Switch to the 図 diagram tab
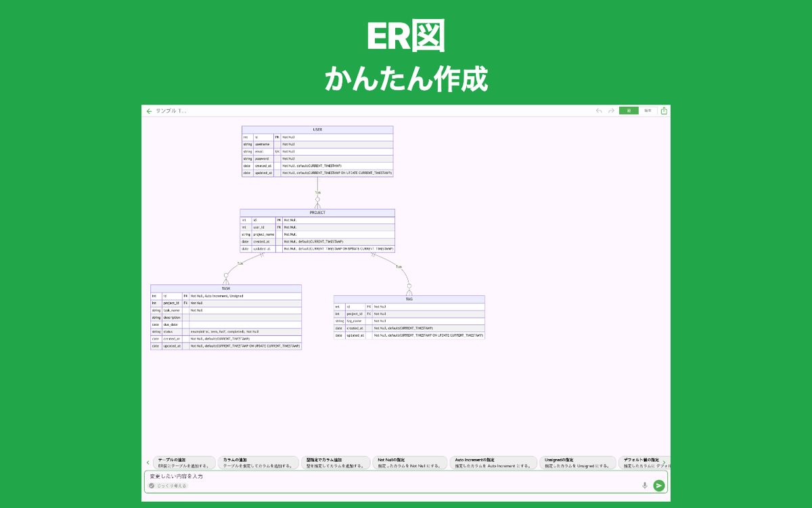This screenshot has width=812, height=508. pyautogui.click(x=629, y=110)
